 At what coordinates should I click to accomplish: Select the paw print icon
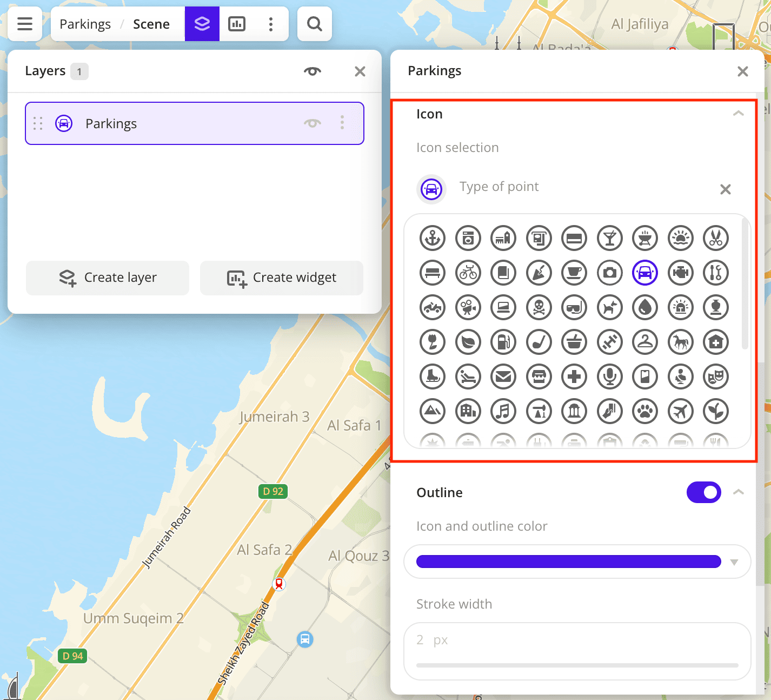(x=645, y=411)
